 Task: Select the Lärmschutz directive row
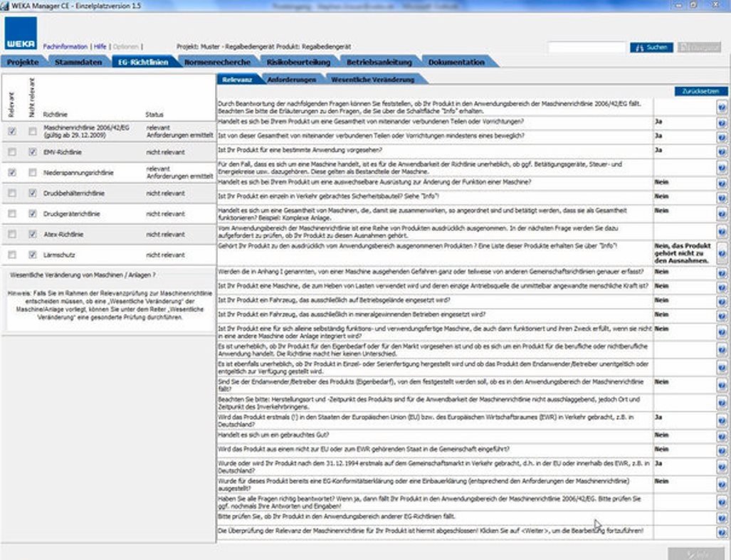pyautogui.click(x=109, y=255)
